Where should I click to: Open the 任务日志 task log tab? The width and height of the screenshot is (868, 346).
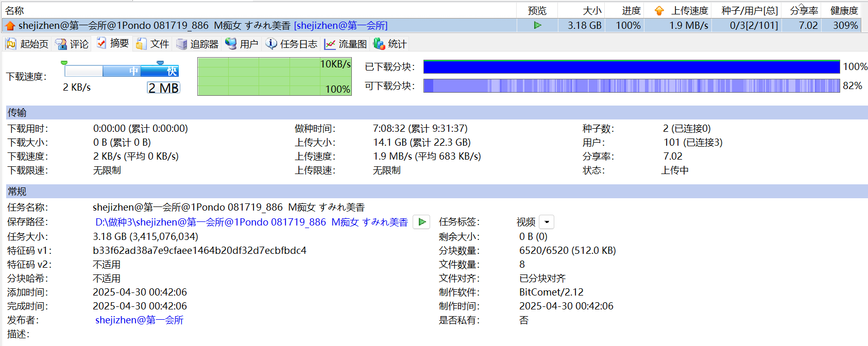292,44
